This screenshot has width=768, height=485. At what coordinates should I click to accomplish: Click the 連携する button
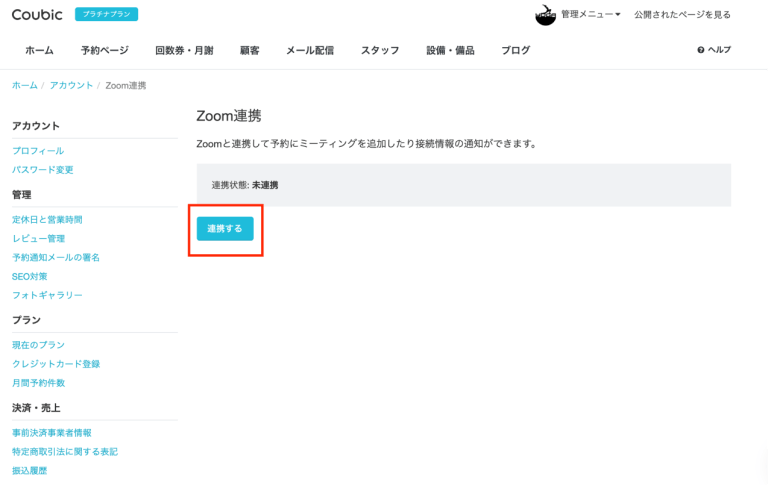pos(225,229)
